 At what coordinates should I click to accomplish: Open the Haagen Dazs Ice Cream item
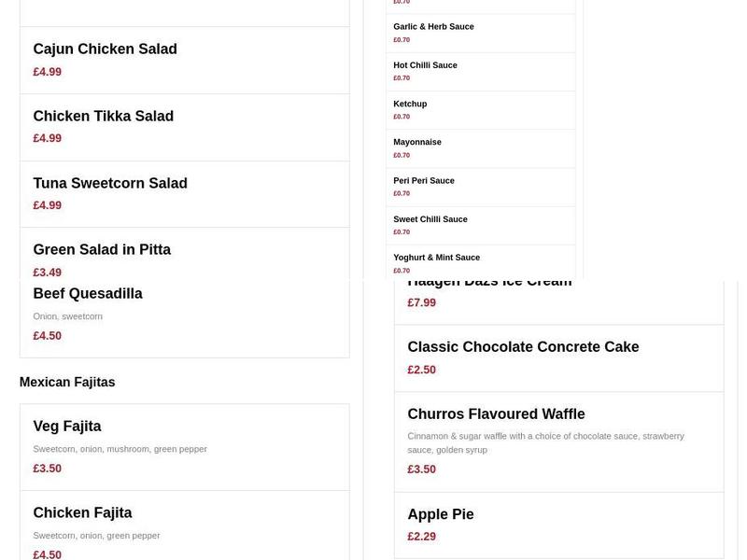(x=489, y=280)
